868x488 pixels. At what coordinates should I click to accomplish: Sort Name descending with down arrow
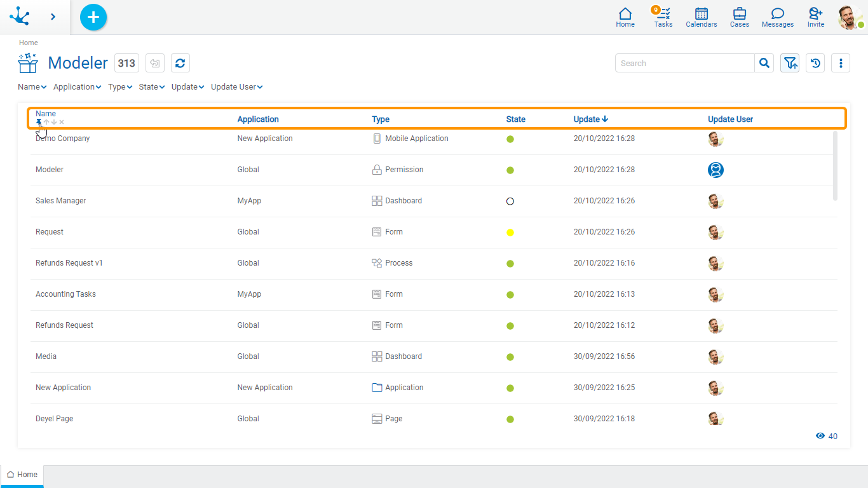[x=54, y=122]
